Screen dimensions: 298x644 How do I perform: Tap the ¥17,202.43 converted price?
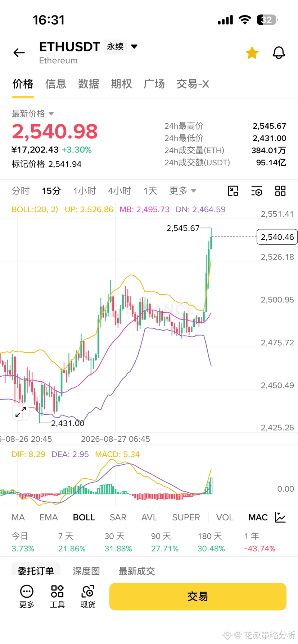click(35, 150)
